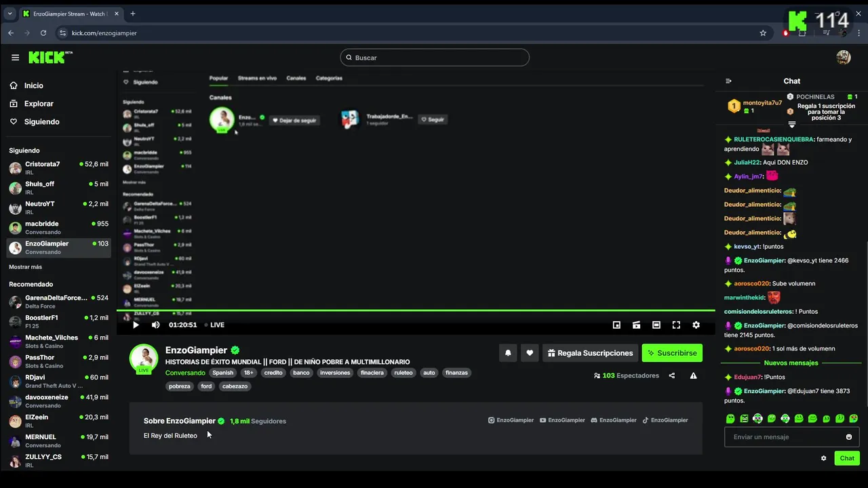
Task: Play the stream video
Action: [x=136, y=325]
